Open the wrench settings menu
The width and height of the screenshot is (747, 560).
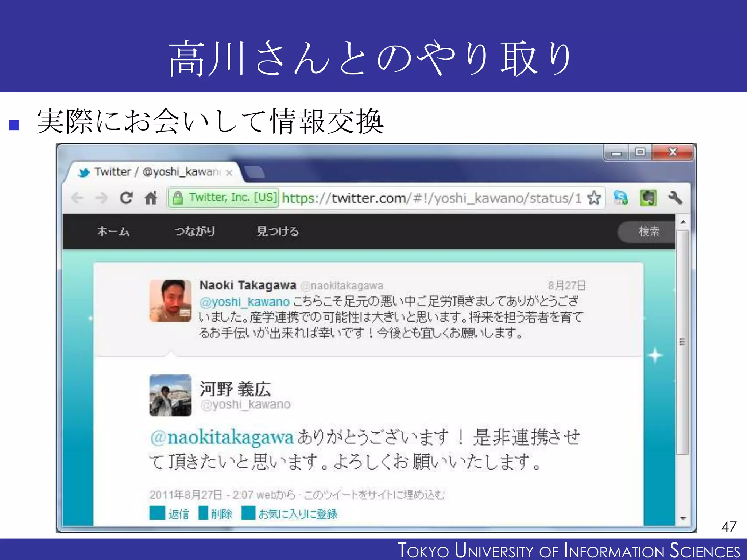tap(675, 198)
